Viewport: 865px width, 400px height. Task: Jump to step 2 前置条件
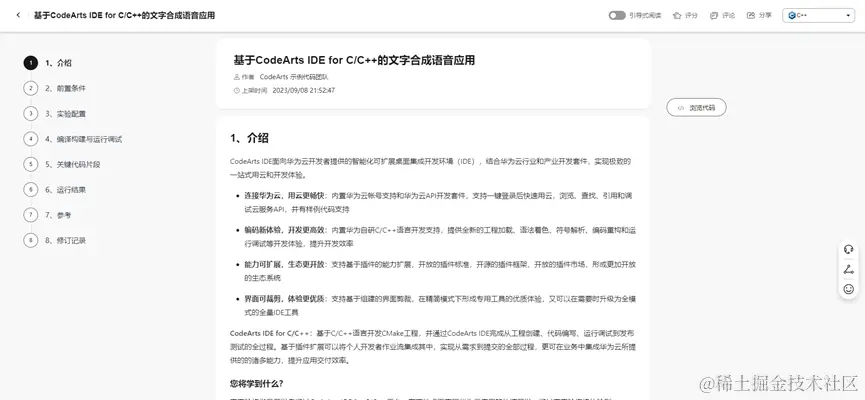[65, 88]
